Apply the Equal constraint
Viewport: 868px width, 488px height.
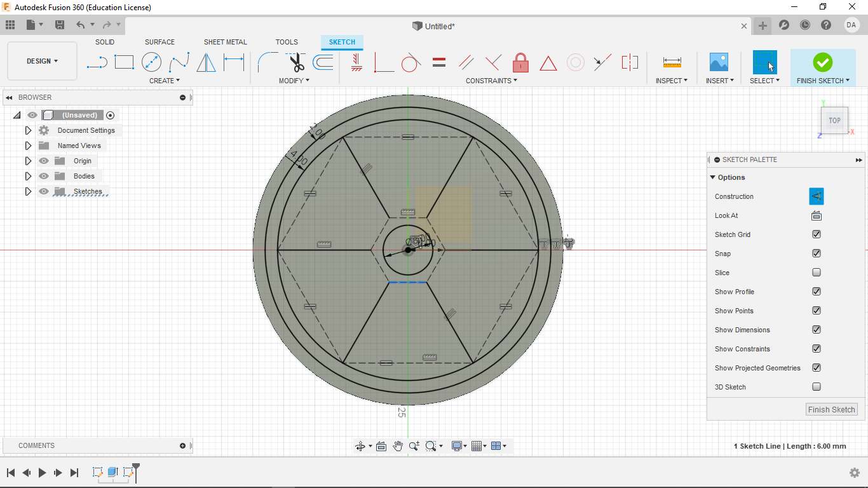point(438,62)
